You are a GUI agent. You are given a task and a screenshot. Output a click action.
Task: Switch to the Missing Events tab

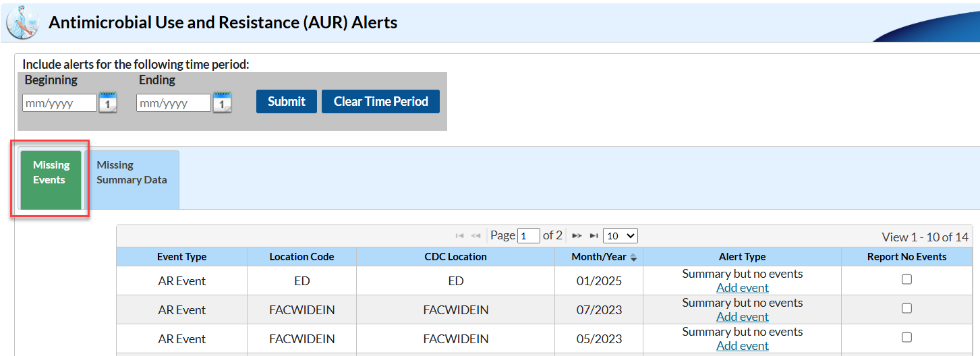51,179
